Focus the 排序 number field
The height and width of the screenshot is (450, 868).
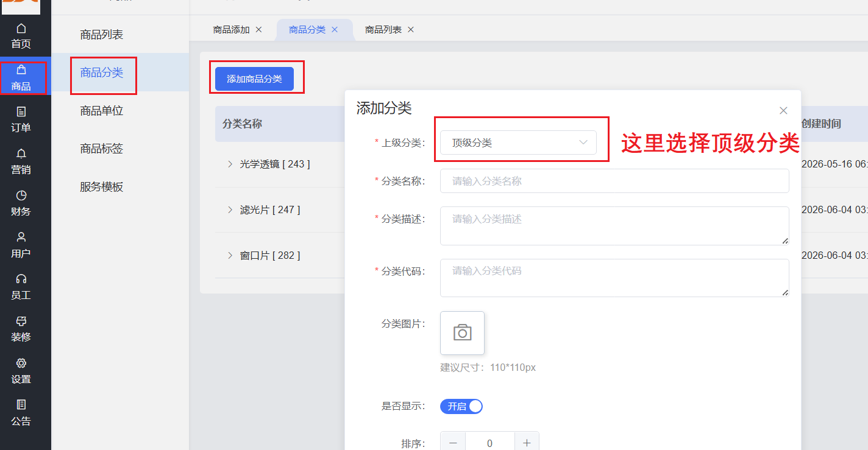490,443
